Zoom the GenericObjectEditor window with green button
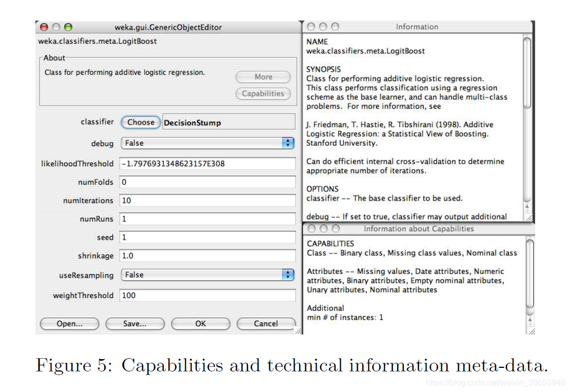 click(x=68, y=27)
